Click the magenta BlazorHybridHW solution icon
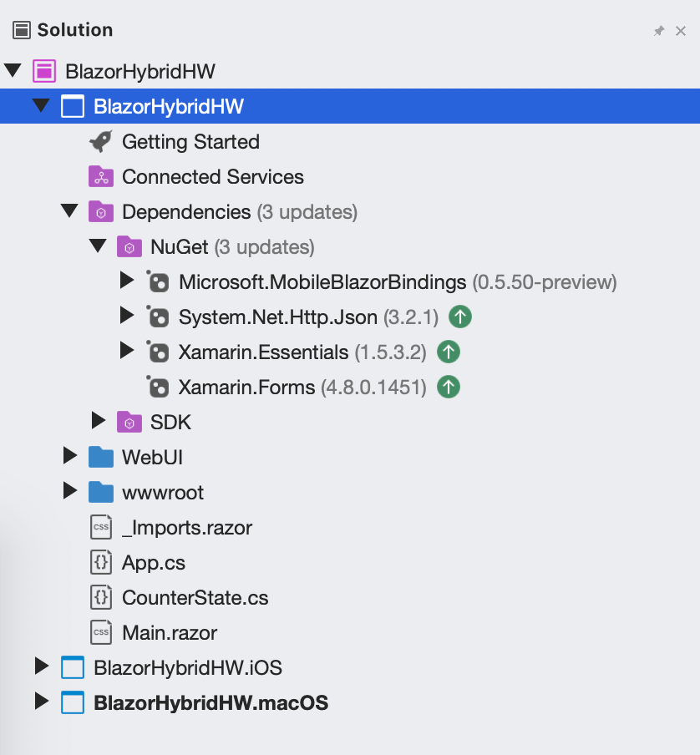This screenshot has height=755, width=700. point(44,71)
